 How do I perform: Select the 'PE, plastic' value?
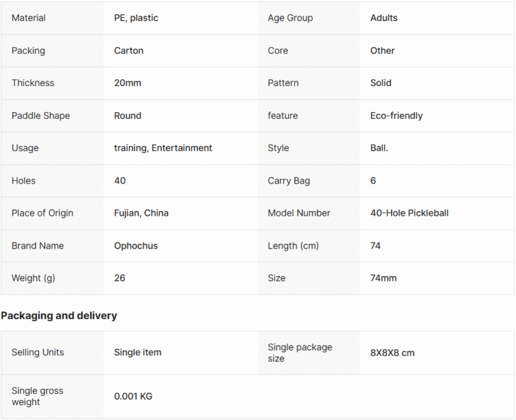click(136, 17)
